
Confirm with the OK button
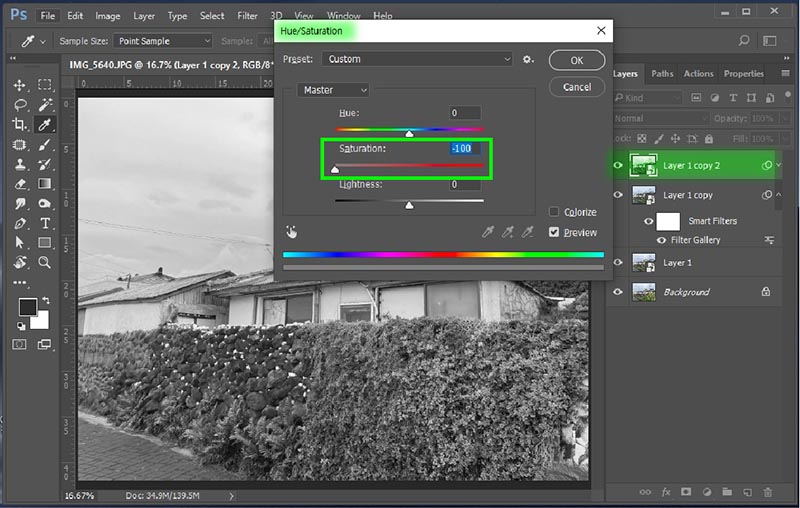click(x=577, y=60)
